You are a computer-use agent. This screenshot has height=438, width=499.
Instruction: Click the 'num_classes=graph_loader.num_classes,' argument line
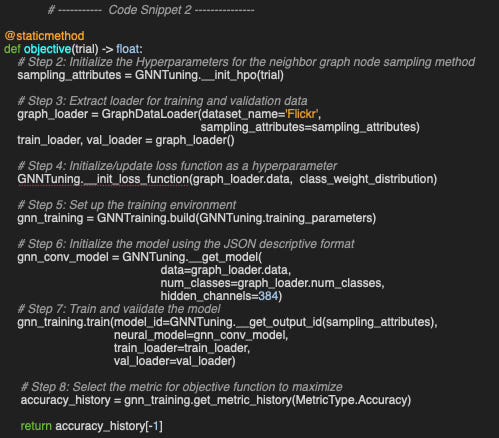click(x=272, y=283)
